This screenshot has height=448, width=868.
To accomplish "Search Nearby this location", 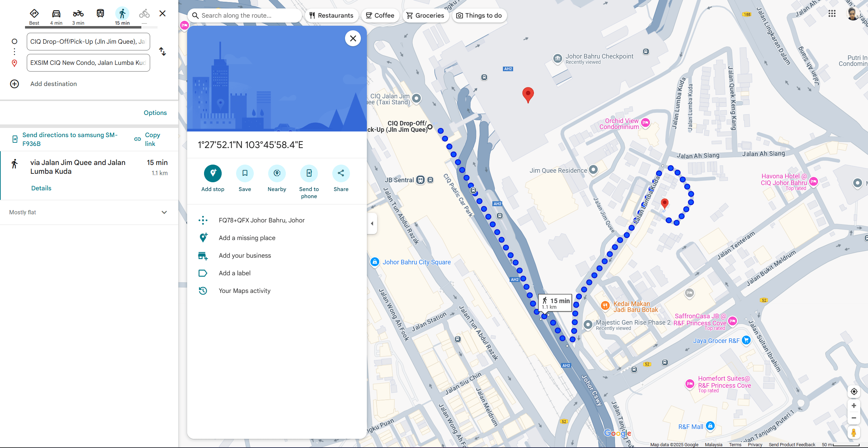I will tap(277, 173).
